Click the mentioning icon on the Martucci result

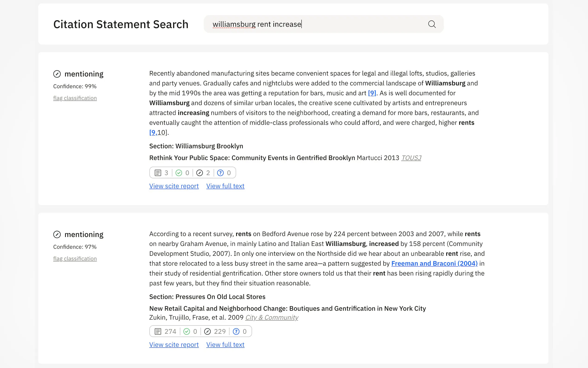57,74
